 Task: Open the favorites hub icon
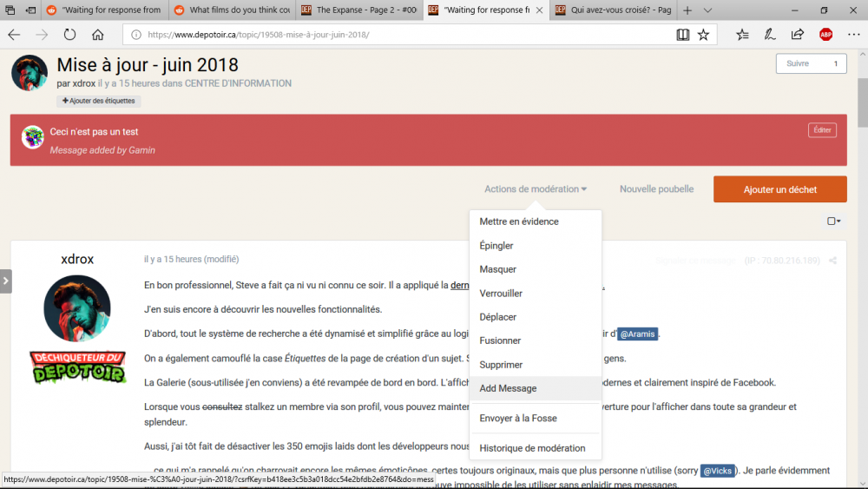(742, 35)
